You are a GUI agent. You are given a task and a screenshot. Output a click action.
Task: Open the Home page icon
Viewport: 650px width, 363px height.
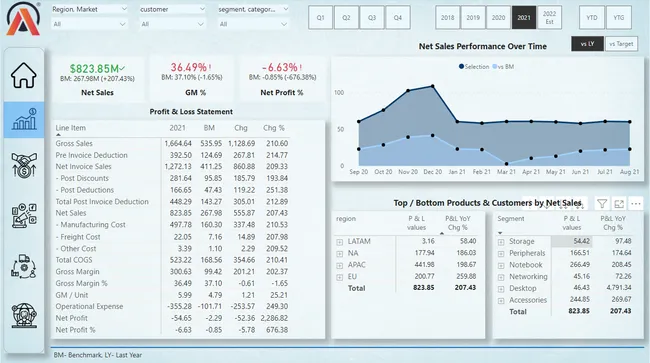pos(24,75)
